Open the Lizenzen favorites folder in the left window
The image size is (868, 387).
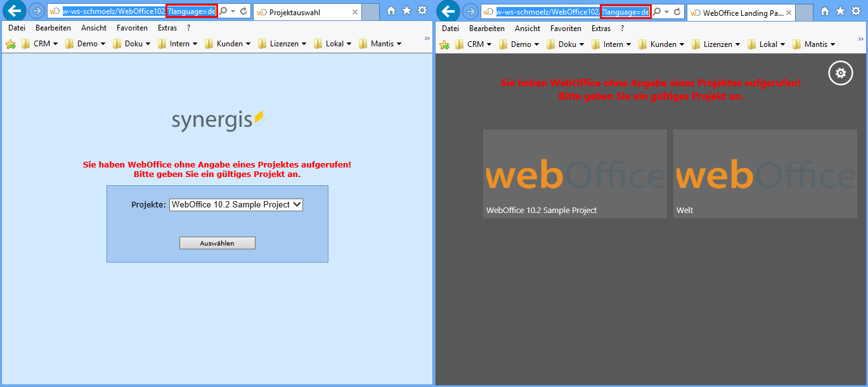(282, 44)
